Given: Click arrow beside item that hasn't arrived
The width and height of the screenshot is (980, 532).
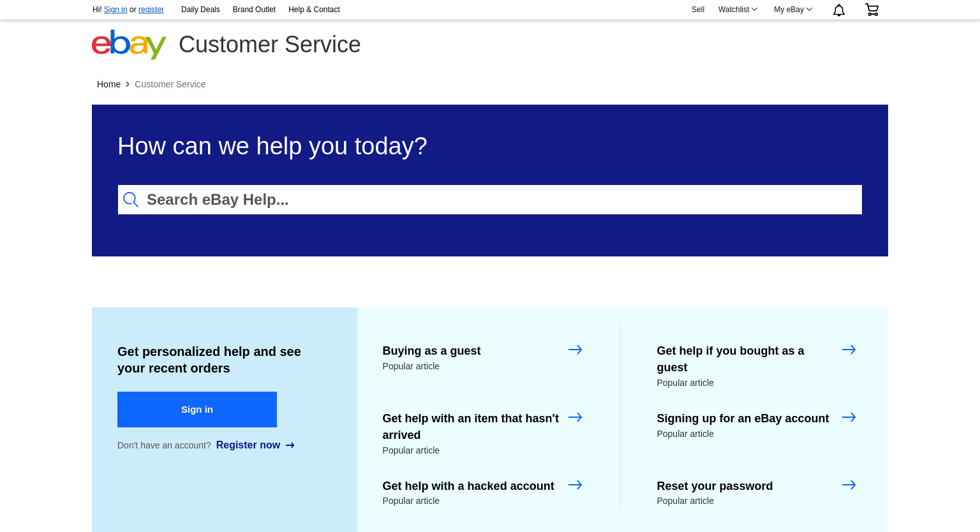Looking at the screenshot, I should click(575, 417).
